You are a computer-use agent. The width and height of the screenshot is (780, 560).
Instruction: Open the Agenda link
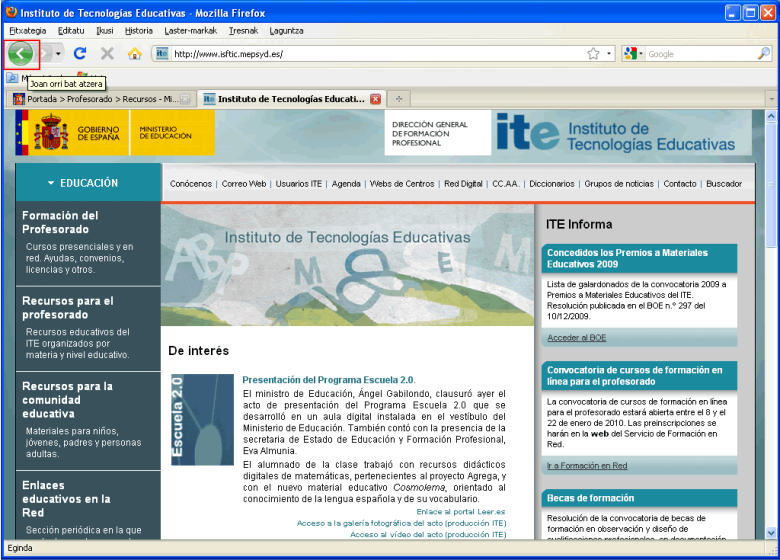346,184
